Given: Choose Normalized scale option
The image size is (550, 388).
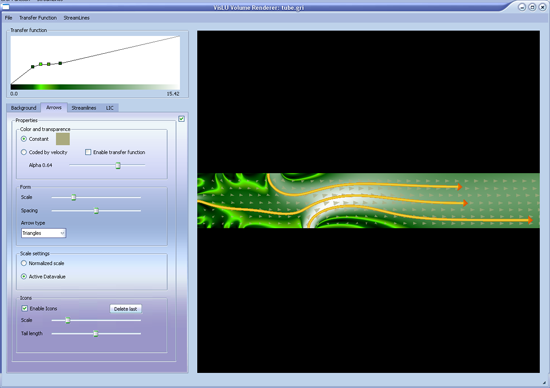Looking at the screenshot, I should point(24,263).
